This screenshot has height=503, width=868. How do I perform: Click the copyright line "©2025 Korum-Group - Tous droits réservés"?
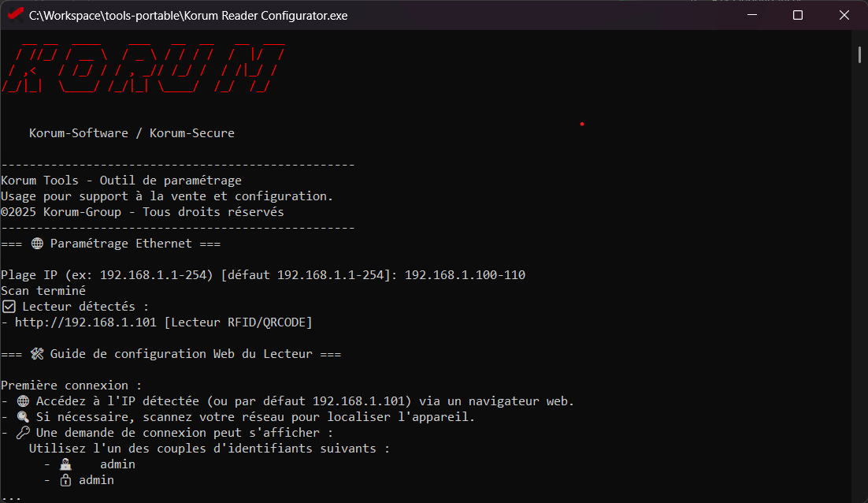click(143, 212)
